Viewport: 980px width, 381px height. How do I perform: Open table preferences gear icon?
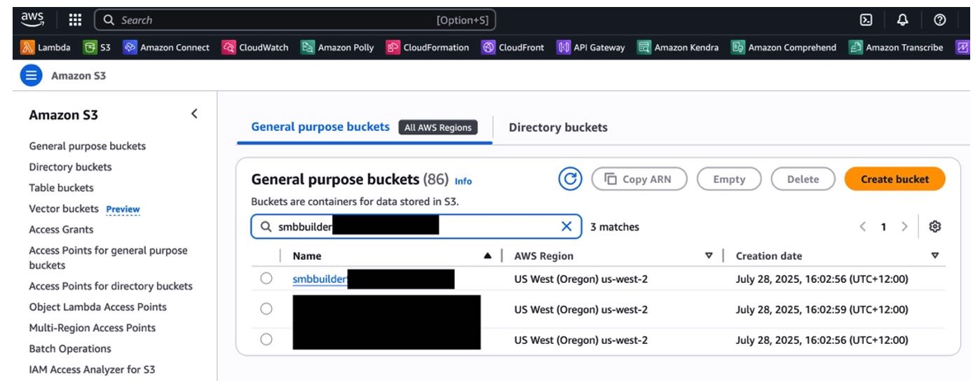(934, 226)
